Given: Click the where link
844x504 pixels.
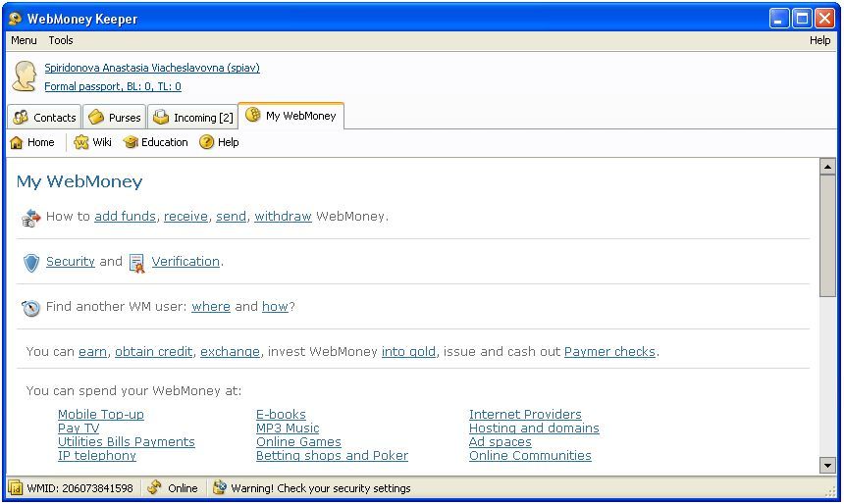Looking at the screenshot, I should click(x=210, y=307).
